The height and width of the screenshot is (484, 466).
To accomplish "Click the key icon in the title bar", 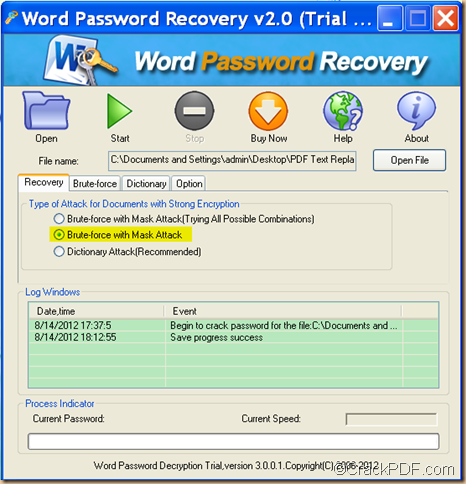I will click(11, 18).
